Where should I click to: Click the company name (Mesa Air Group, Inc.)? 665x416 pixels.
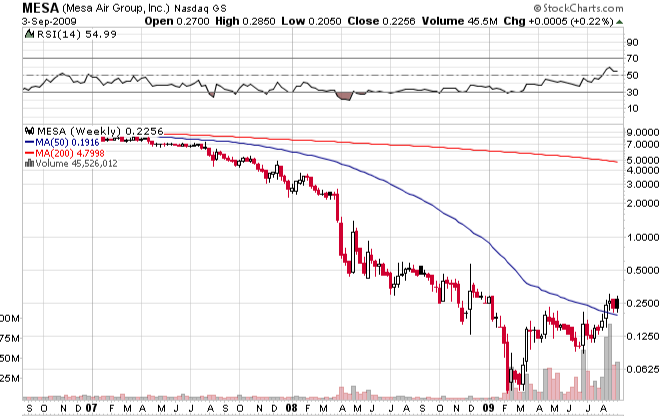tap(116, 8)
